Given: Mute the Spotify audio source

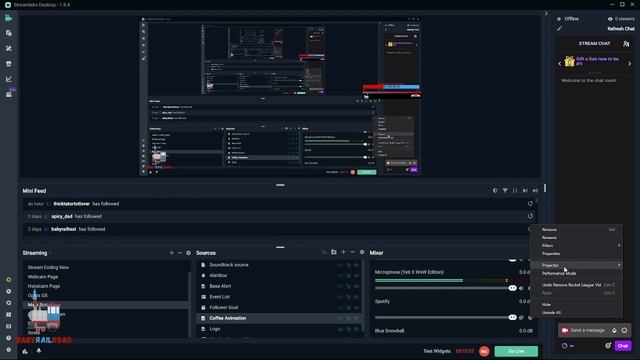Looking at the screenshot, I should (x=521, y=317).
